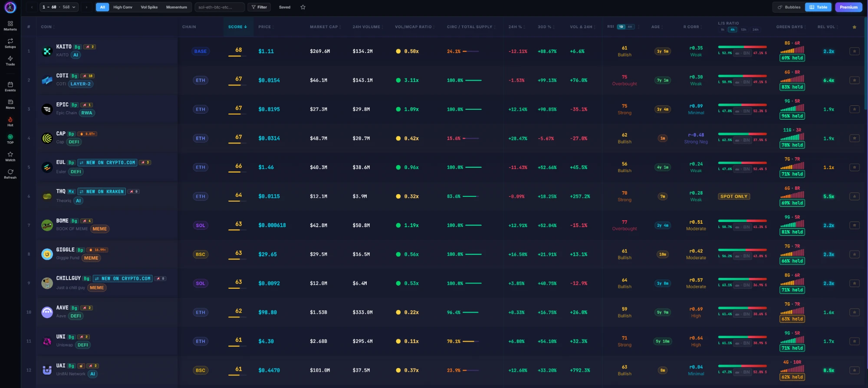The height and width of the screenshot is (388, 868).
Task: Open the Trade lightning icon
Action: 10,61
